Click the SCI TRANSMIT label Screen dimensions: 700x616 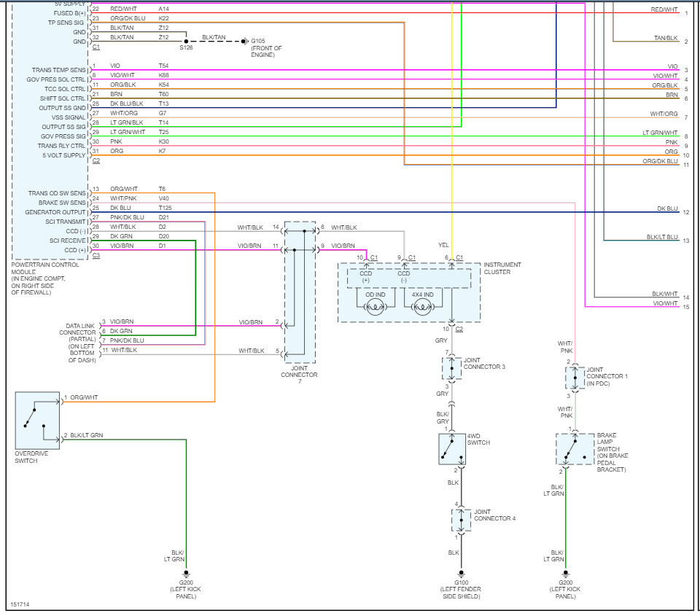[x=65, y=222]
